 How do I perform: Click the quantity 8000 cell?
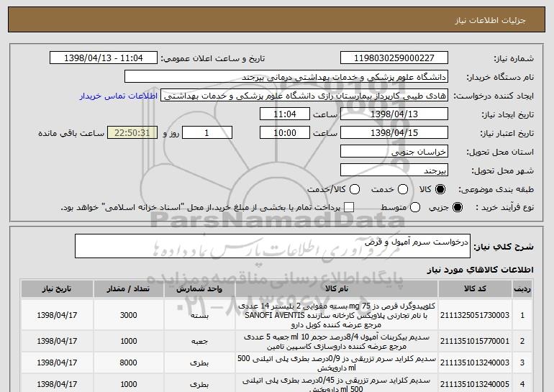pyautogui.click(x=128, y=363)
